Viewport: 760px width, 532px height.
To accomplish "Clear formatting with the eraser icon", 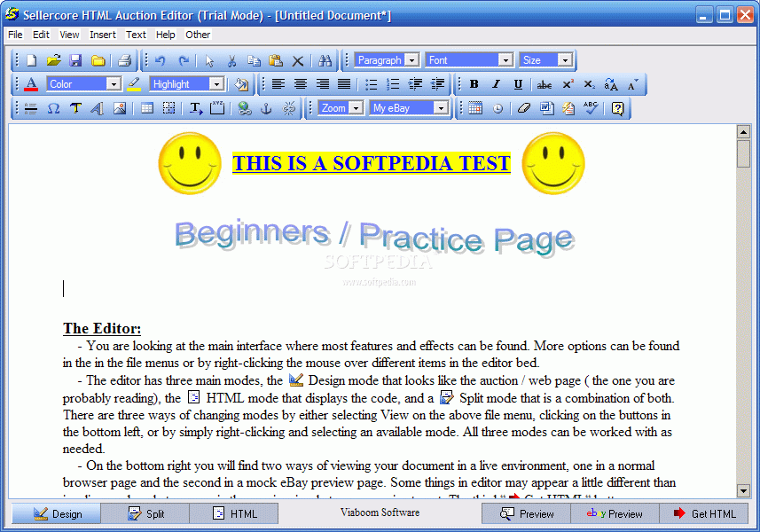I will point(524,108).
